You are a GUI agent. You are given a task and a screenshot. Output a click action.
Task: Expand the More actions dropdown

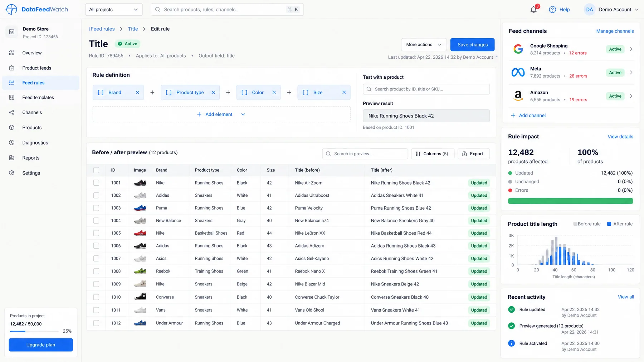click(x=424, y=45)
